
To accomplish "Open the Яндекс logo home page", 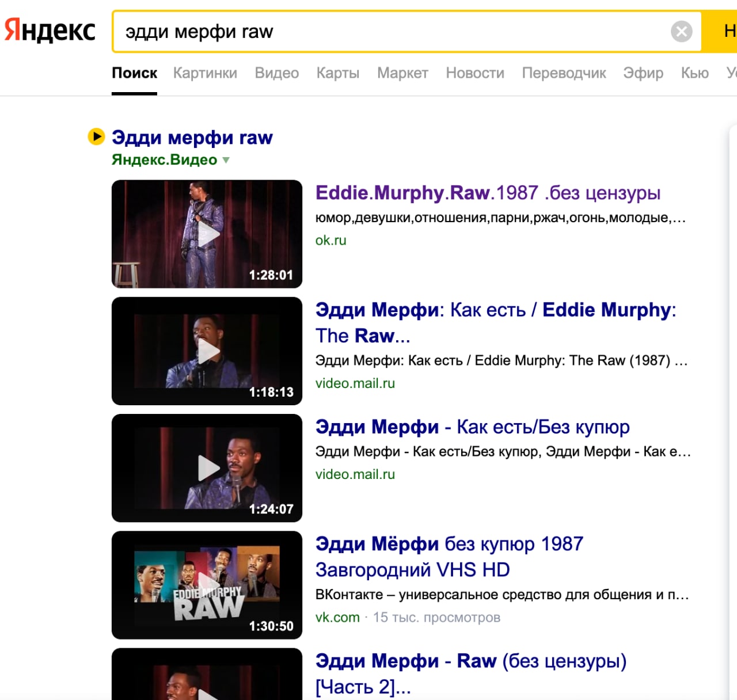I will point(50,31).
